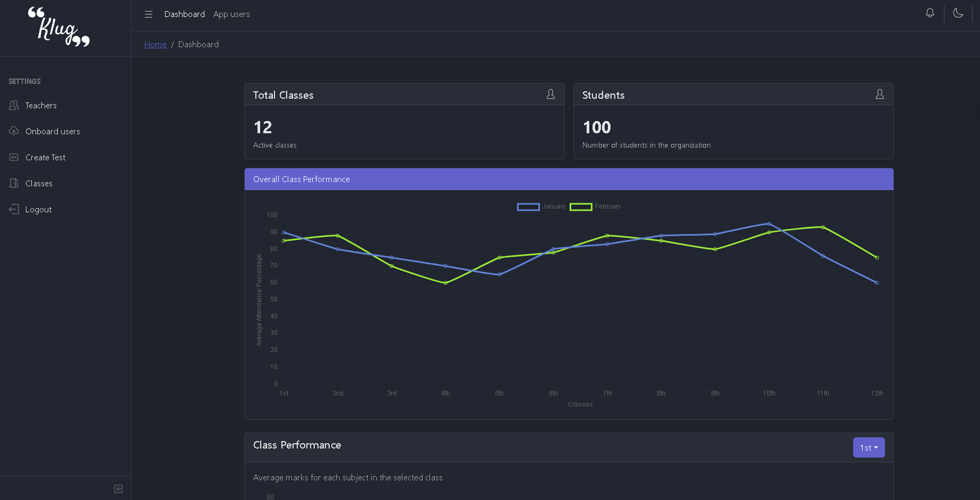The height and width of the screenshot is (500, 980).
Task: Click 'Number of students in the organization' text
Action: coord(646,145)
